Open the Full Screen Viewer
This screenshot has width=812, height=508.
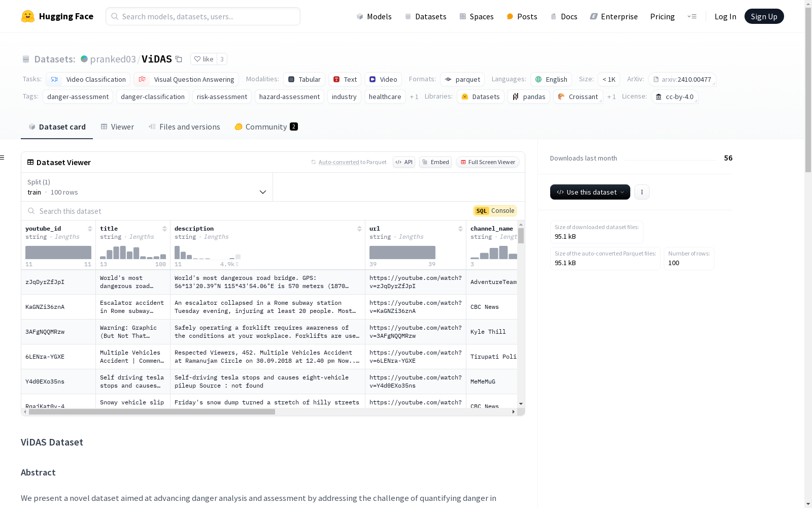[487, 162]
